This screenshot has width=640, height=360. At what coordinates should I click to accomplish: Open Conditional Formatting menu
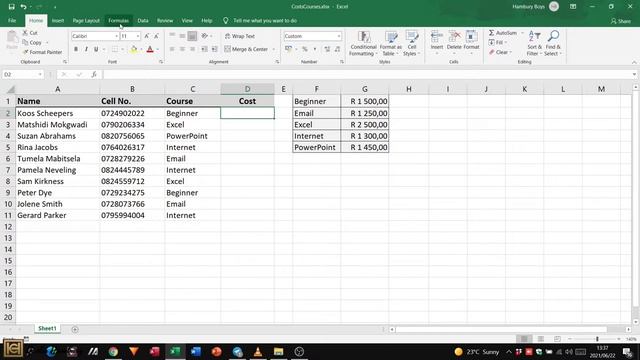(363, 43)
